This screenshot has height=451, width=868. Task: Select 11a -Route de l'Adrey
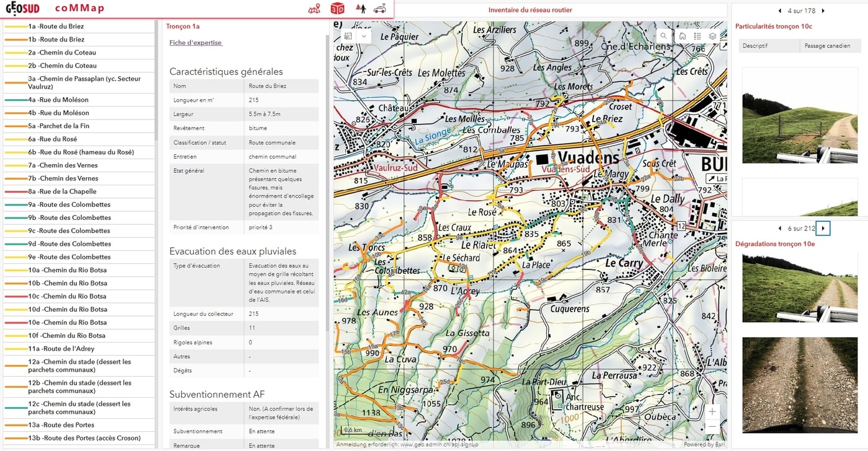61,349
